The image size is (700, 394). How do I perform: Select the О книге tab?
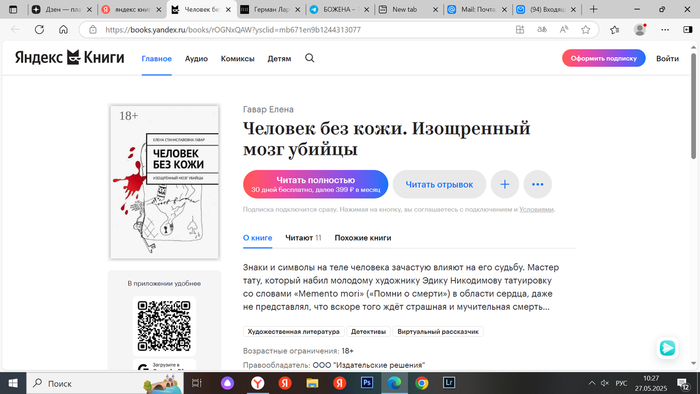(258, 238)
